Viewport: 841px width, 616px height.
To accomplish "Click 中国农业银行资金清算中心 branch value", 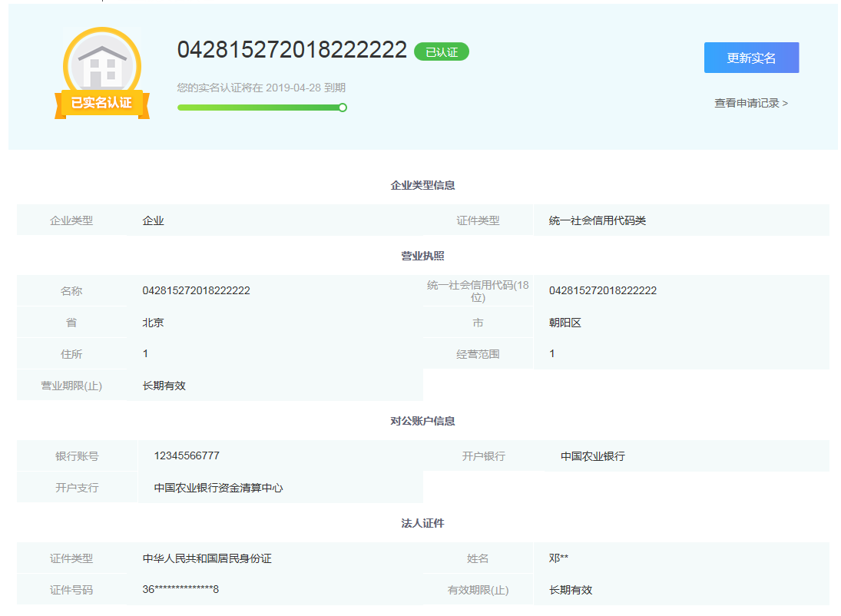I will [x=216, y=487].
